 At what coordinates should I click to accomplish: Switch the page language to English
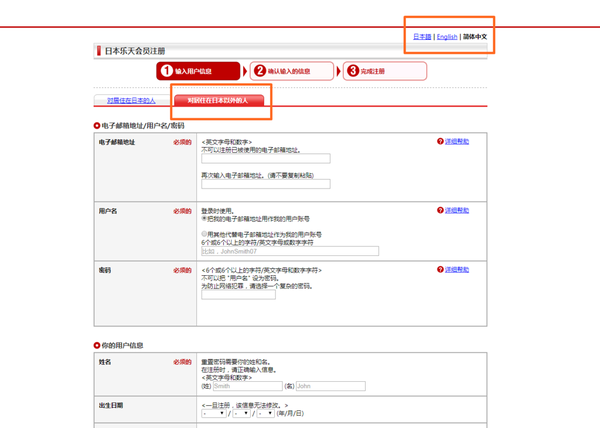tap(446, 36)
